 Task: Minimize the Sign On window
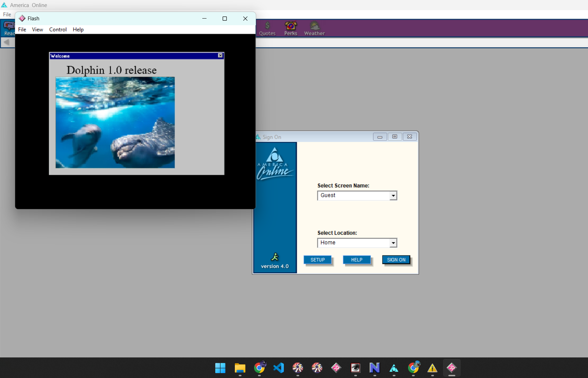(380, 137)
